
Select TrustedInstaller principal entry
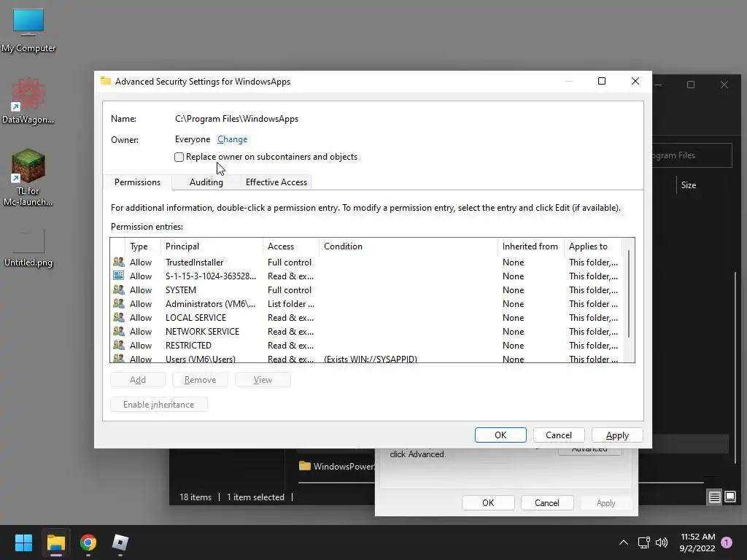(194, 262)
